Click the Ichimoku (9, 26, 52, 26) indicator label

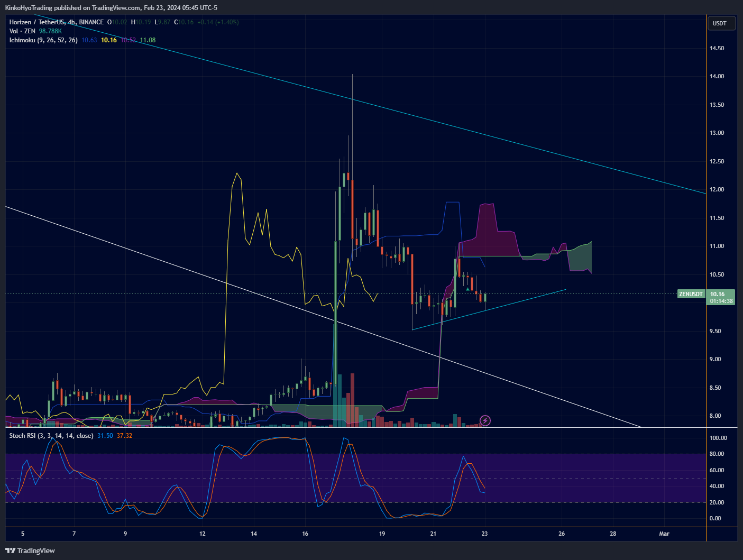point(43,40)
